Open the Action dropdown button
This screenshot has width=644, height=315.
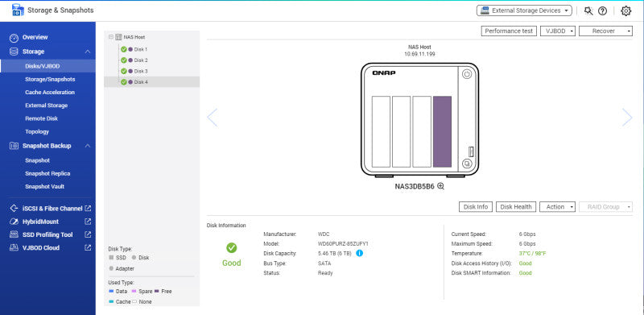pos(557,207)
